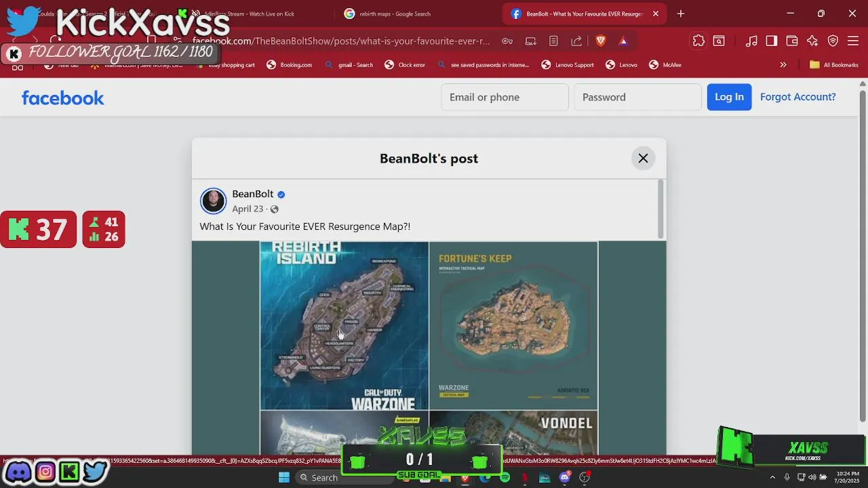The image size is (868, 488).
Task: Open the password manager key icon
Action: [x=507, y=41]
